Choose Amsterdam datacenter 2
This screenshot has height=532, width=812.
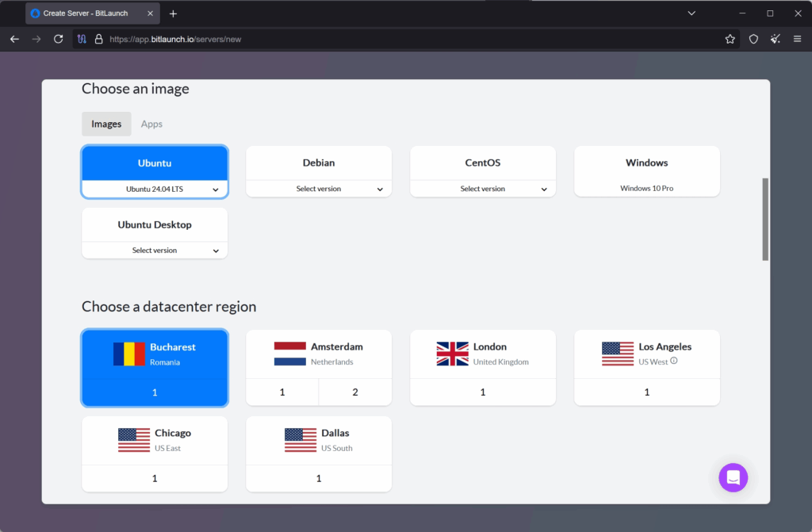pos(355,392)
